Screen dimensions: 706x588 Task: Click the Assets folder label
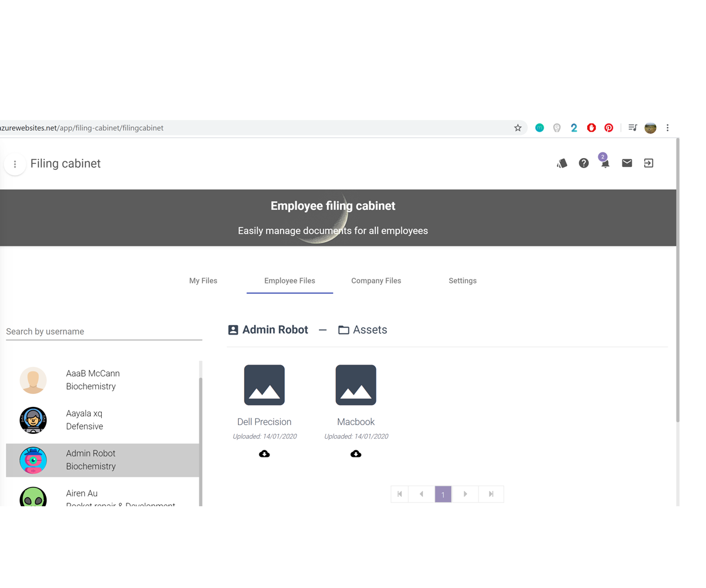coord(370,330)
